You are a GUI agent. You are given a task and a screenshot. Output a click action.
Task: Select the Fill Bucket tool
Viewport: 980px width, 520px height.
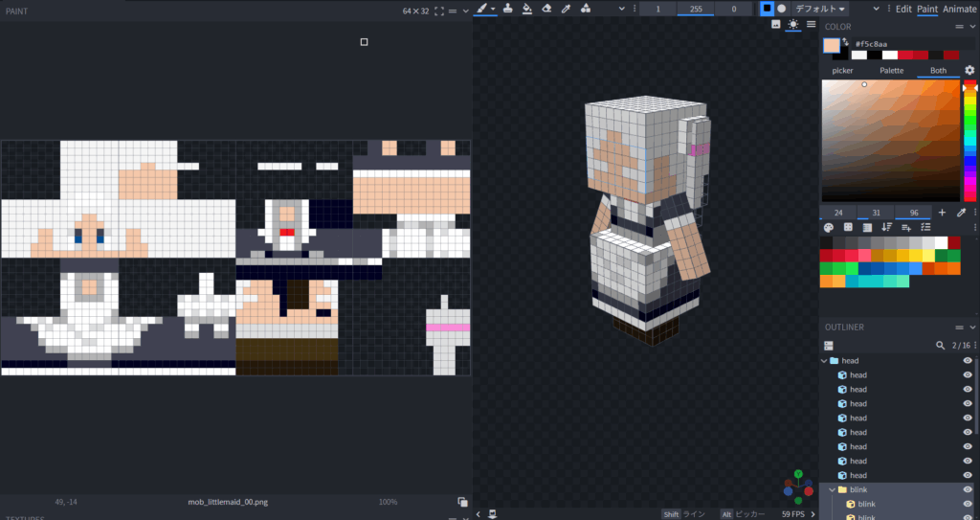[526, 9]
